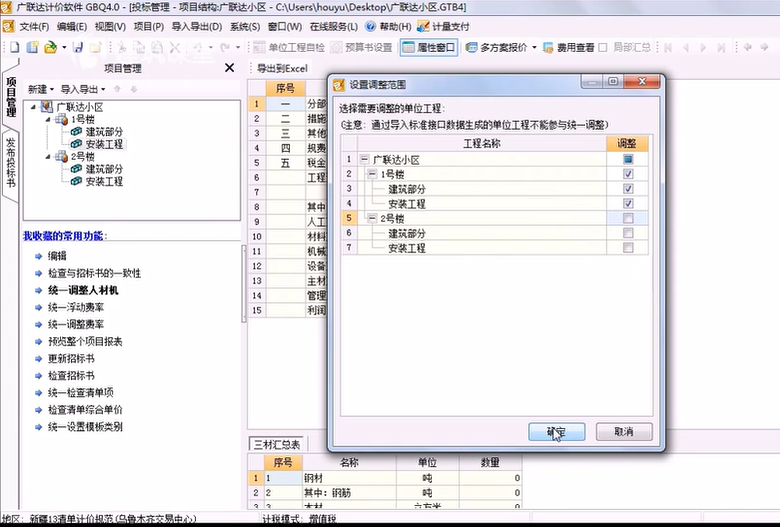Select 建筑部分 under 2号楼 in project tree
The image size is (780, 527).
(x=104, y=169)
